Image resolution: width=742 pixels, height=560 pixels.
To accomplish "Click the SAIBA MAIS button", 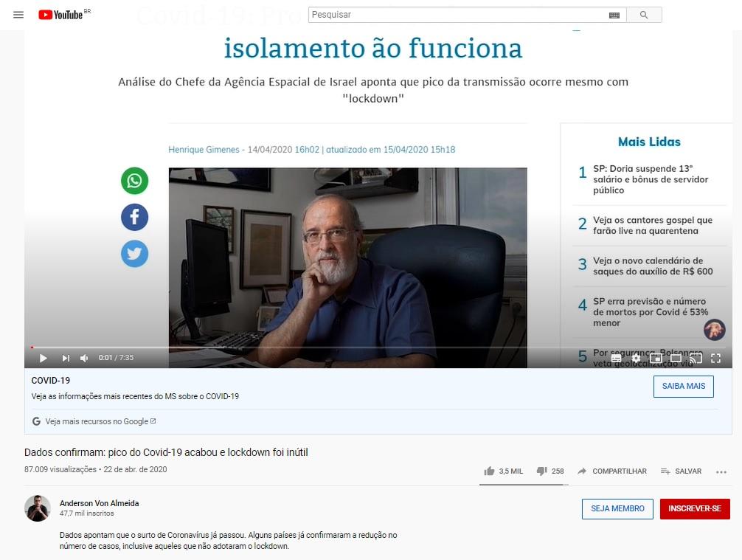I will coord(683,387).
